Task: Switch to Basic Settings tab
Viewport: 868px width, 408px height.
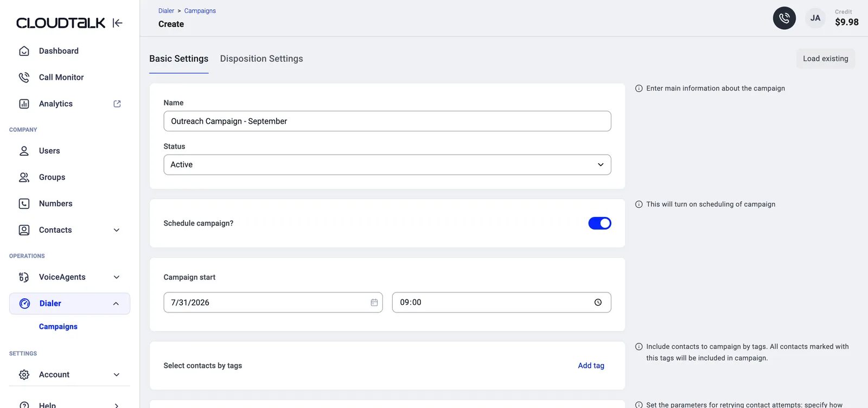Action: [179, 59]
